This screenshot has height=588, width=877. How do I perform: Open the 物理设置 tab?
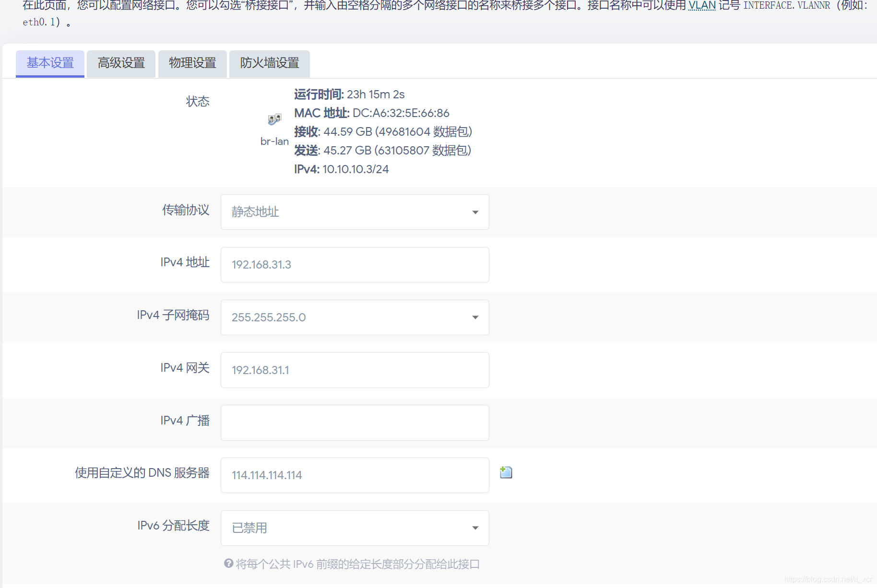point(192,63)
